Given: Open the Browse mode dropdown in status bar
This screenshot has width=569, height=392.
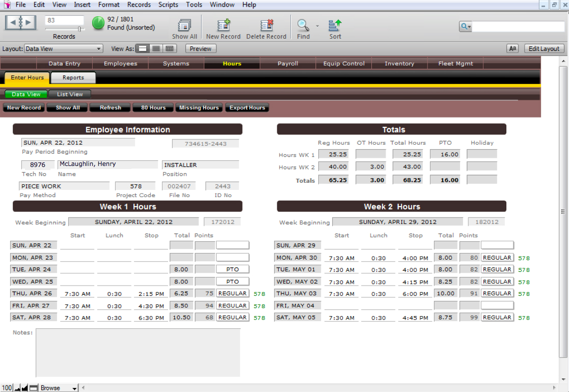Looking at the screenshot, I should coord(59,388).
